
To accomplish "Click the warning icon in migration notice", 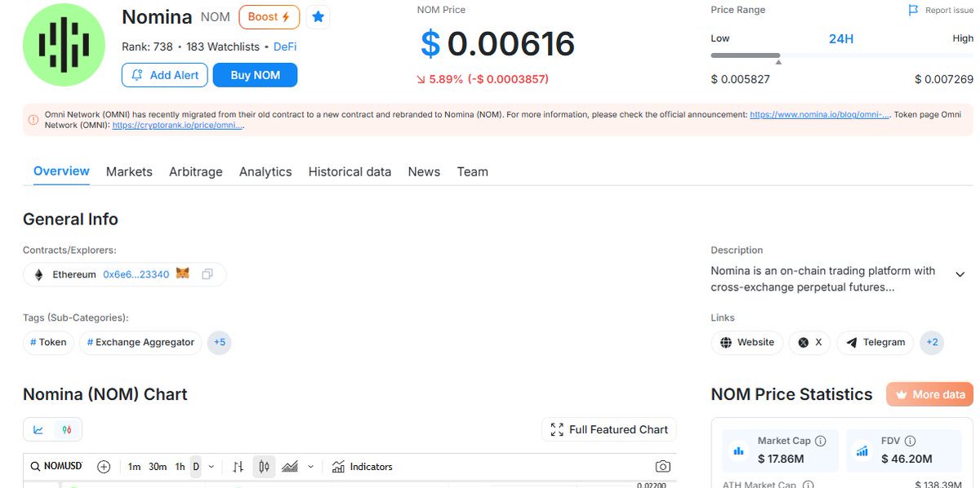I will tap(33, 119).
